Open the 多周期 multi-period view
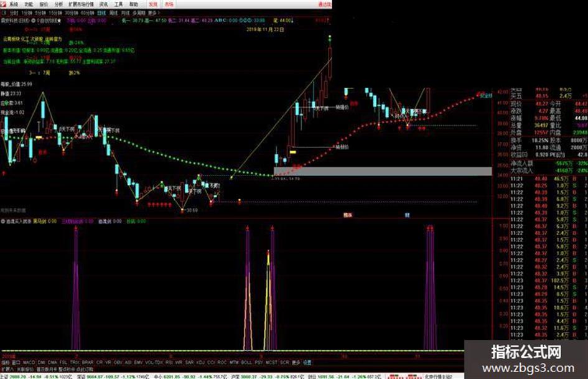This screenshot has width=588, height=379. pyautogui.click(x=139, y=13)
